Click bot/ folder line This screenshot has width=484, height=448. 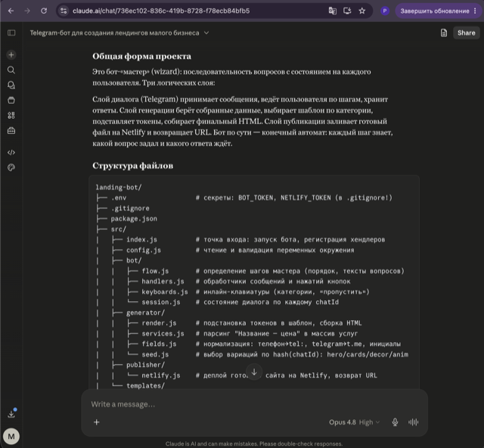134,260
